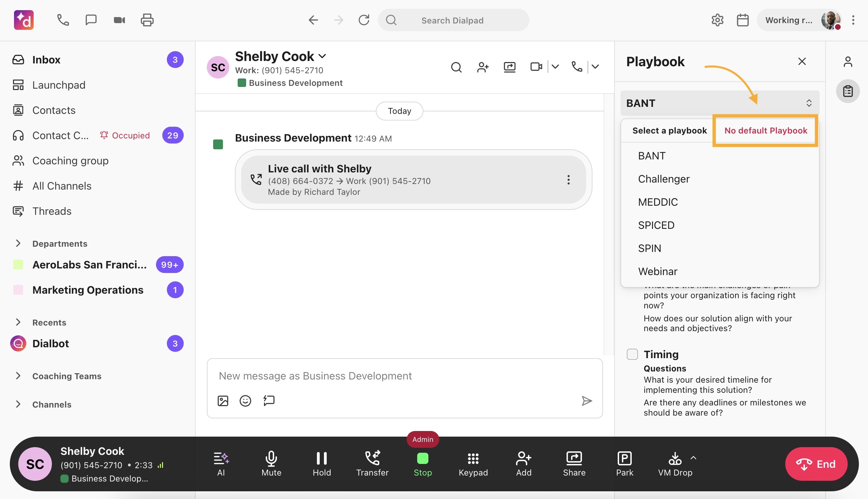
Task: Select MEDDIC playbook
Action: (719, 202)
